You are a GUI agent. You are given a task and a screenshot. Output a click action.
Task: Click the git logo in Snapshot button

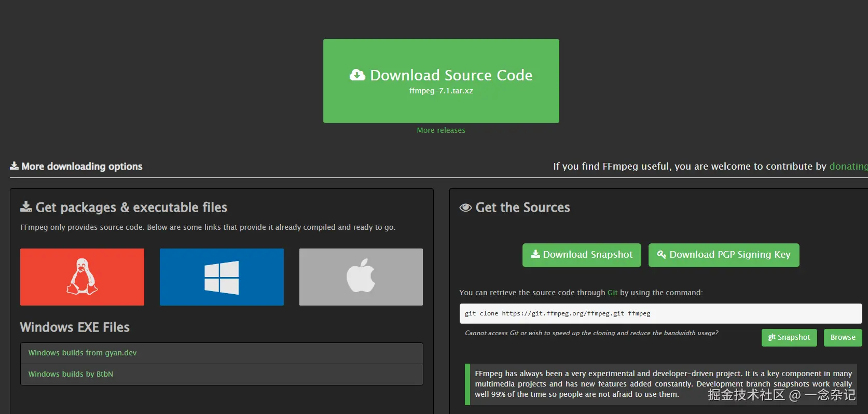(772, 337)
